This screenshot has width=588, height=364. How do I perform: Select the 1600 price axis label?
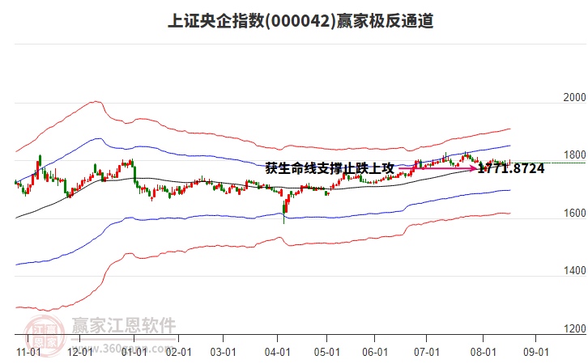(574, 213)
